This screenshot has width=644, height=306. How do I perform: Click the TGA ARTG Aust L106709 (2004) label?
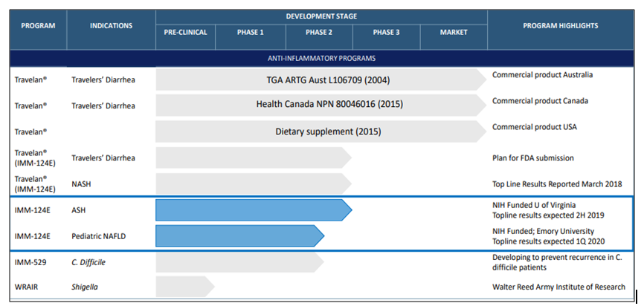(328, 80)
